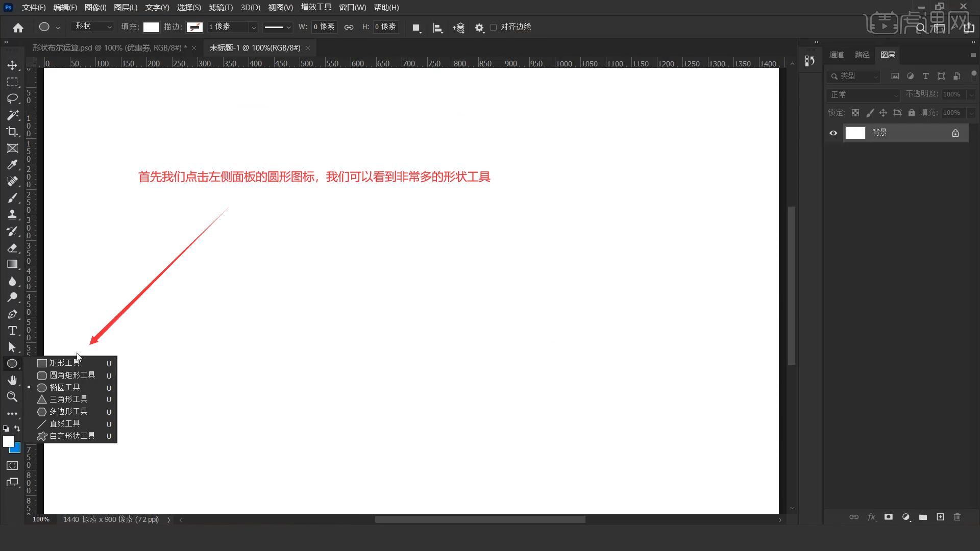Screen dimensions: 980x551
Task: Select the Pen tool
Action: point(12,314)
